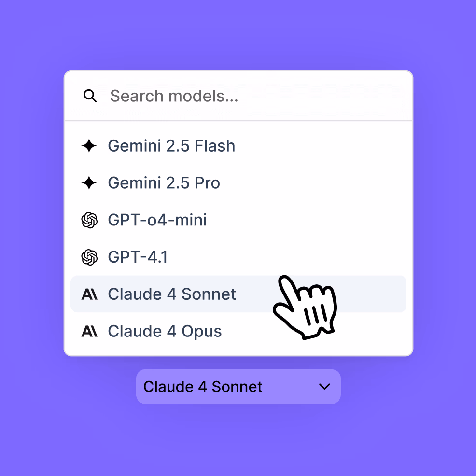The height and width of the screenshot is (476, 476).
Task: Click the magnifying glass search icon
Action: pyautogui.click(x=90, y=96)
